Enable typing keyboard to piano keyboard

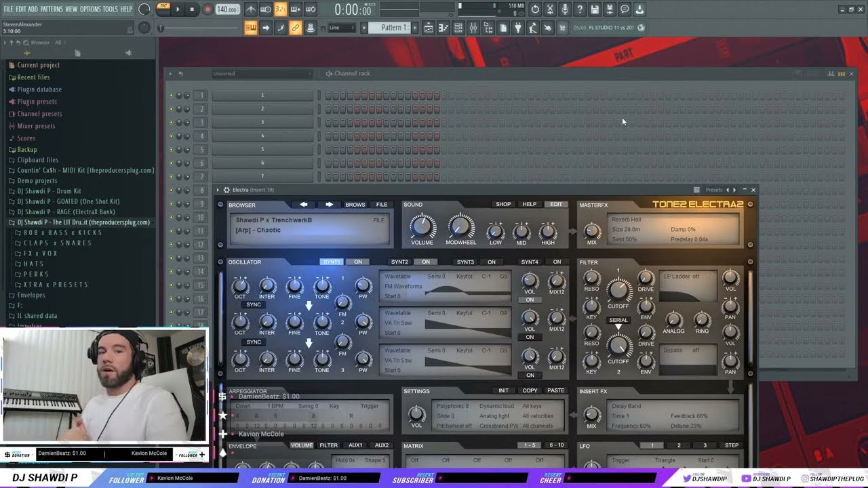(x=532, y=28)
